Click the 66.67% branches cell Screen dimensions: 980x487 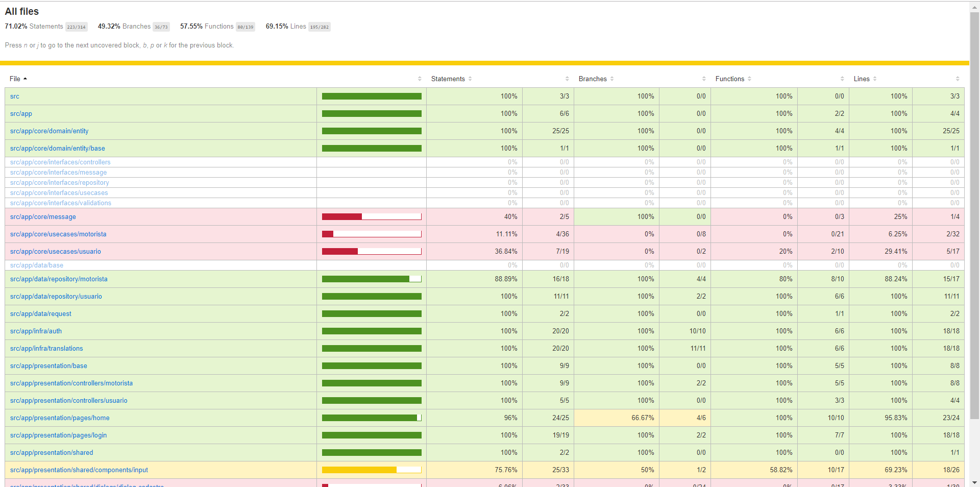pyautogui.click(x=617, y=418)
